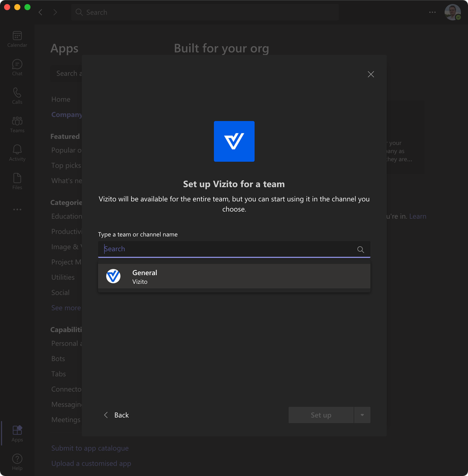The image size is (468, 476).
Task: Open more apps ellipsis in sidebar
Action: pyautogui.click(x=17, y=210)
